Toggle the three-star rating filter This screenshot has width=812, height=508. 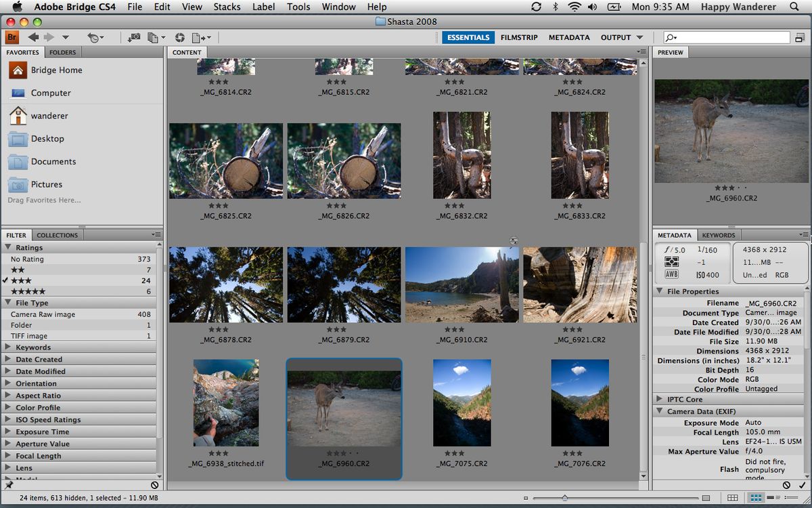tap(78, 280)
